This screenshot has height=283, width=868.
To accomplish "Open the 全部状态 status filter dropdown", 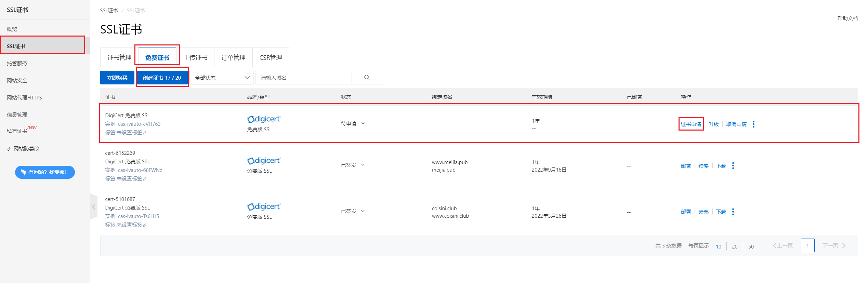I will 222,78.
